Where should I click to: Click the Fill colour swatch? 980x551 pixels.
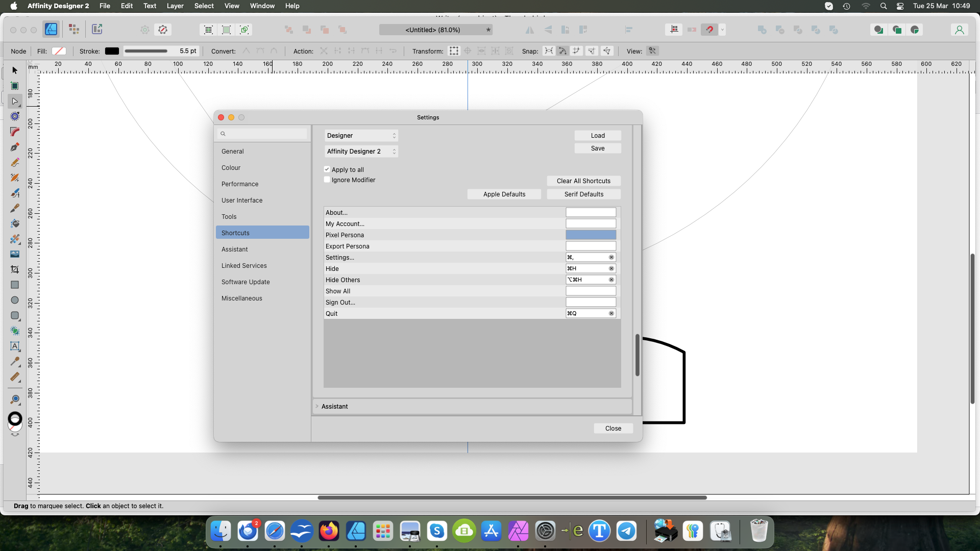pyautogui.click(x=59, y=51)
